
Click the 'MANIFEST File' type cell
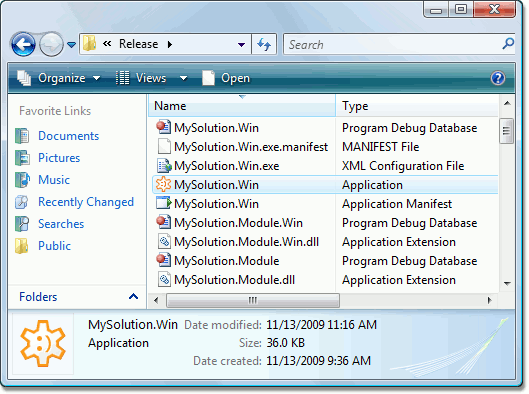click(381, 147)
